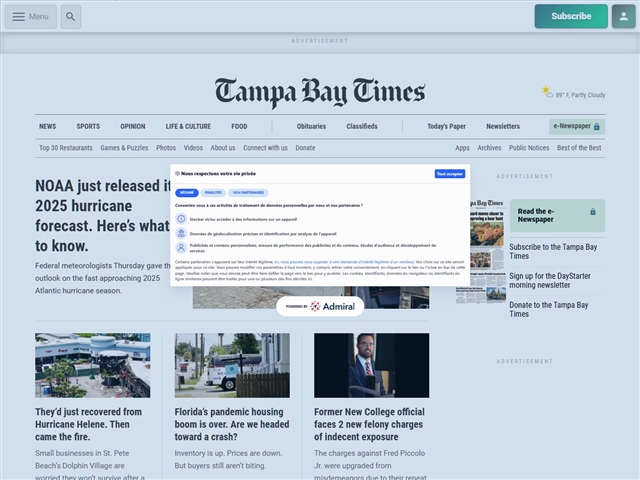Sign up for the DayStarter morning newsletter

coord(550,280)
